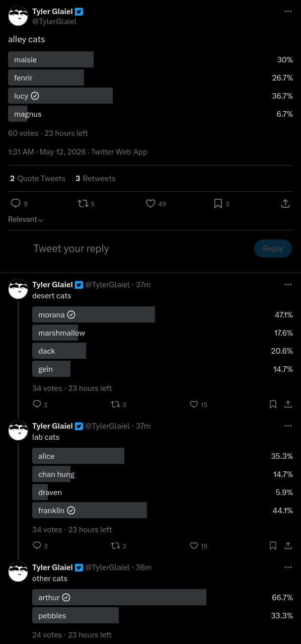
Task: Like the alley cats tweet
Action: coord(150,203)
